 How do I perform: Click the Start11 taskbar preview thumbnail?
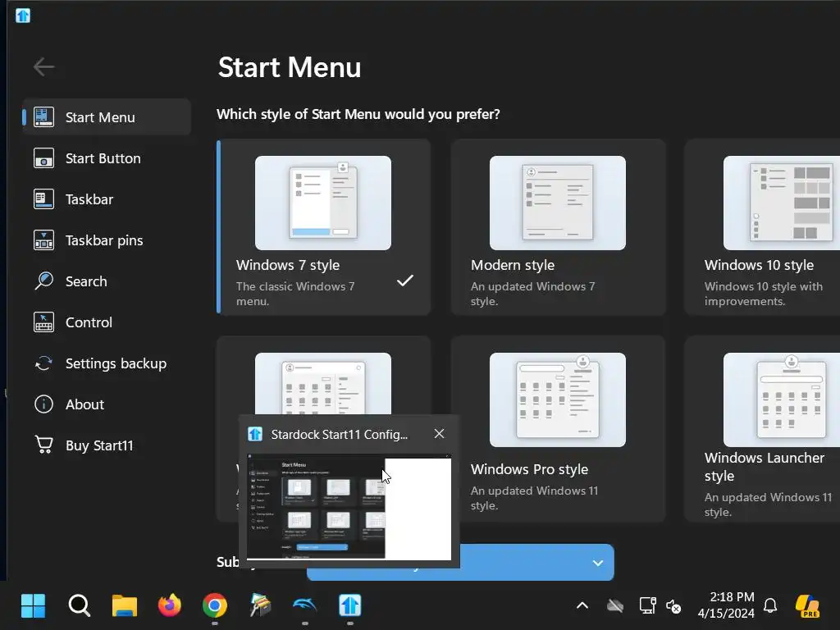pyautogui.click(x=349, y=506)
